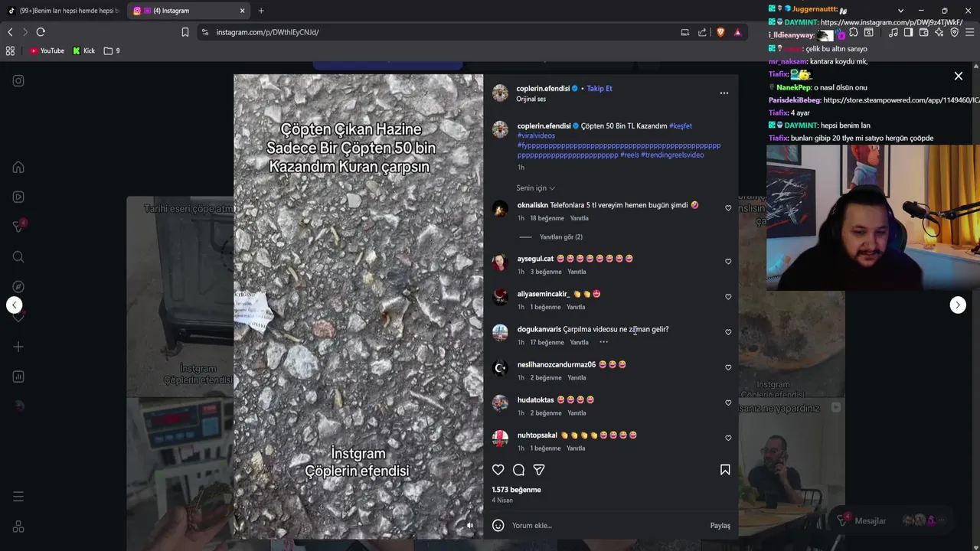
Task: Like aysegul.cat's comment
Action: click(728, 262)
